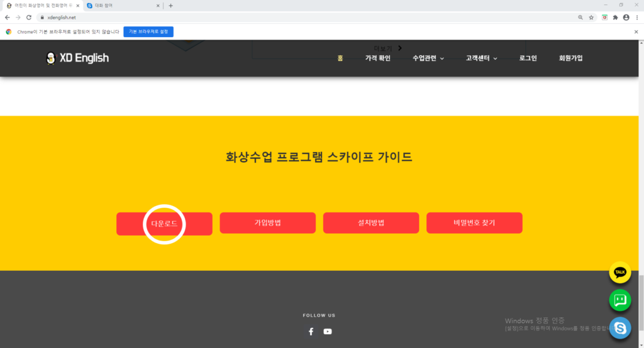Click the 가입방법 button
The width and height of the screenshot is (644, 348).
pos(268,223)
